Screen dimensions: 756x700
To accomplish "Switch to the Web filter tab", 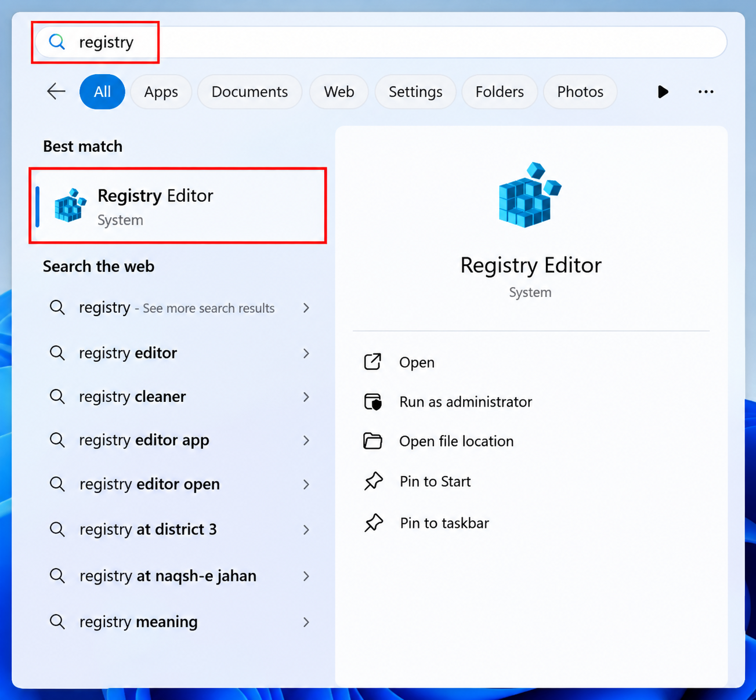I will [339, 92].
